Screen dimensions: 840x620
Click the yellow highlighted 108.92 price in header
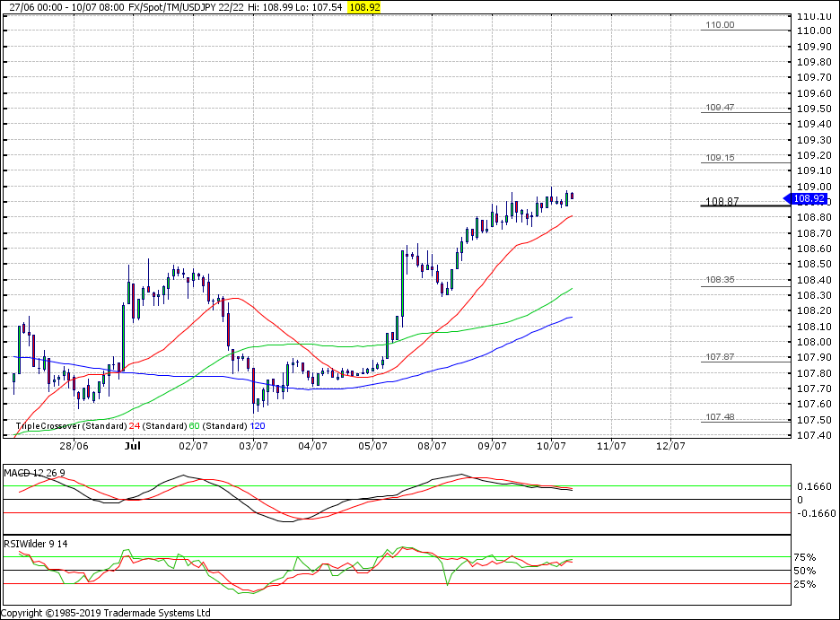(x=364, y=6)
